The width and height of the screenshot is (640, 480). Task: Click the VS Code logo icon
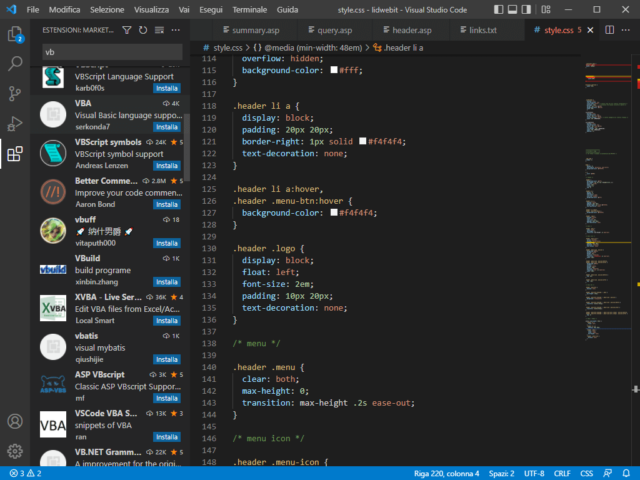(11, 9)
